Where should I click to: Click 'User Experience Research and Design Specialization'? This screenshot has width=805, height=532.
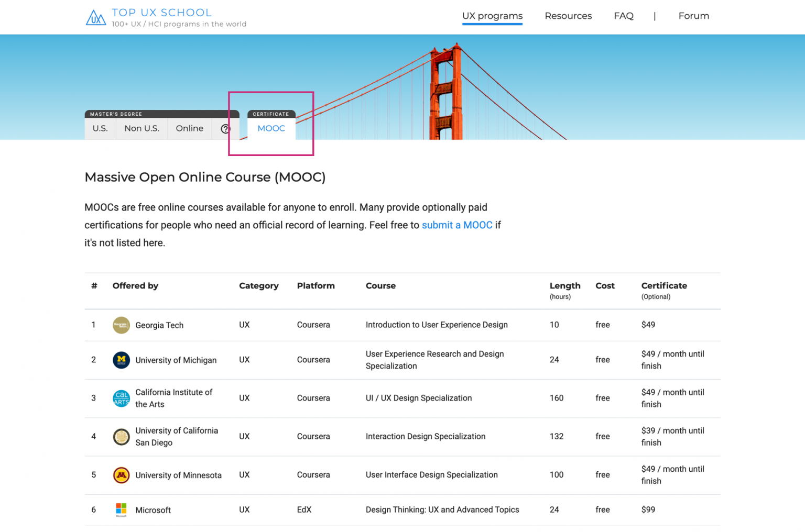click(x=434, y=360)
